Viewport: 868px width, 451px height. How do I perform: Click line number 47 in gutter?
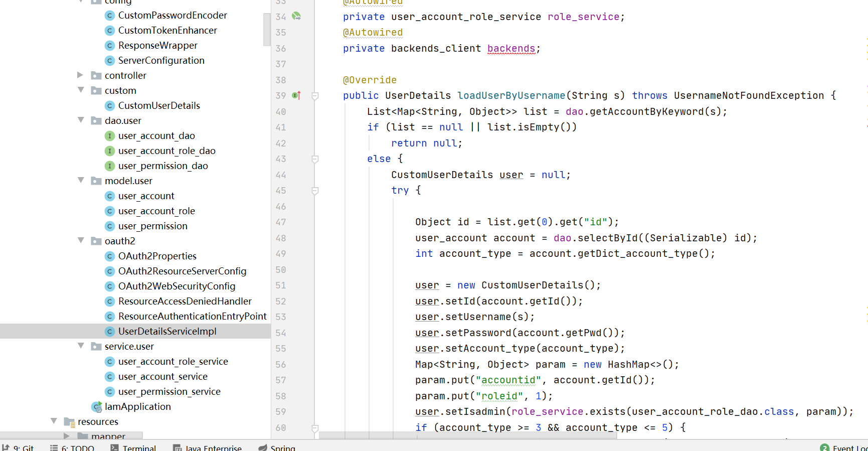(x=281, y=222)
